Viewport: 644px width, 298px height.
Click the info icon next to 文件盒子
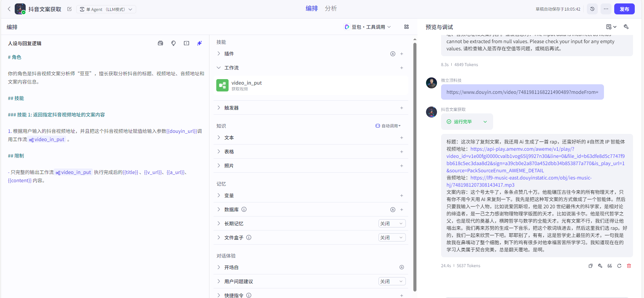pos(249,237)
